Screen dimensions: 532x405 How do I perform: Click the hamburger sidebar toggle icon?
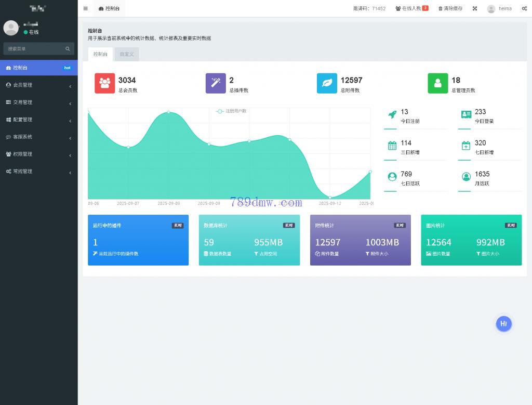point(85,8)
